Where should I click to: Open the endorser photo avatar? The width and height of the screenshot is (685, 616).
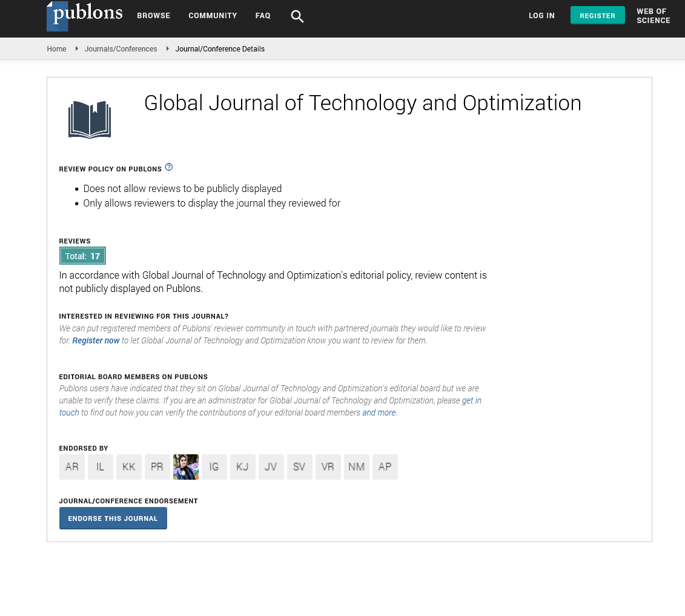186,467
